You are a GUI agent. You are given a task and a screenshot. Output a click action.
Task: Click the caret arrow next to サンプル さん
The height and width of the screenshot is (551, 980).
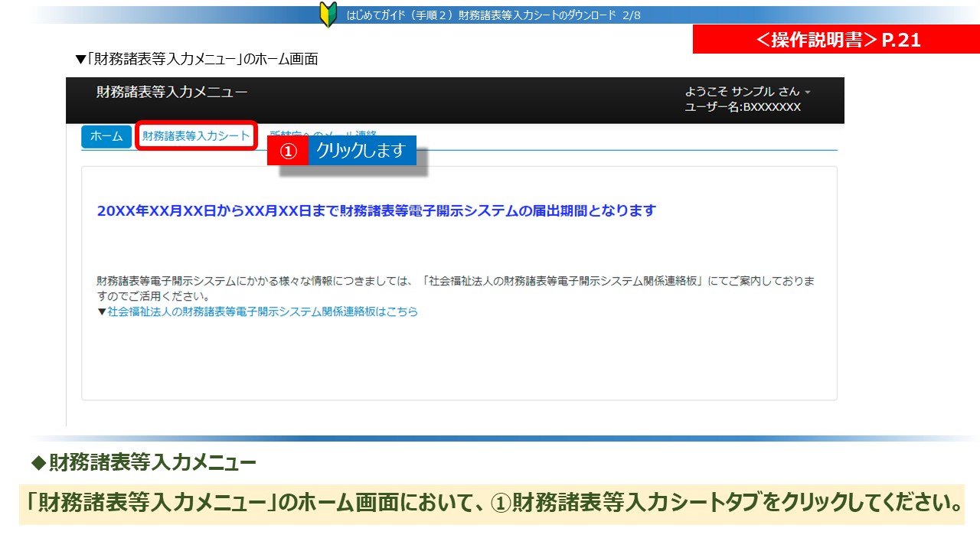click(x=808, y=93)
